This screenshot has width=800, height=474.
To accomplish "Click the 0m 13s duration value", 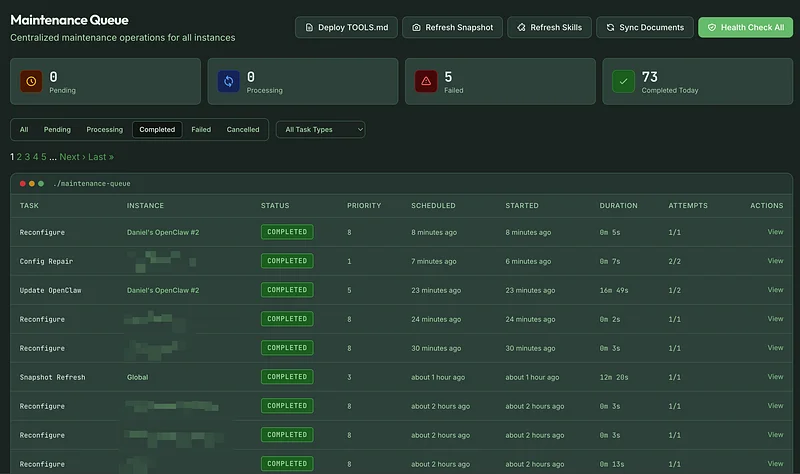I will tap(612, 464).
